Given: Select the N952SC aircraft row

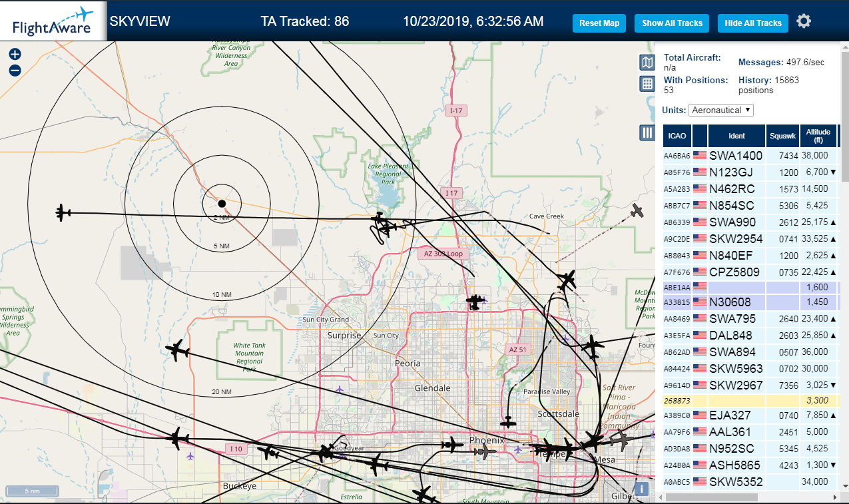Looking at the screenshot, I should (x=750, y=449).
